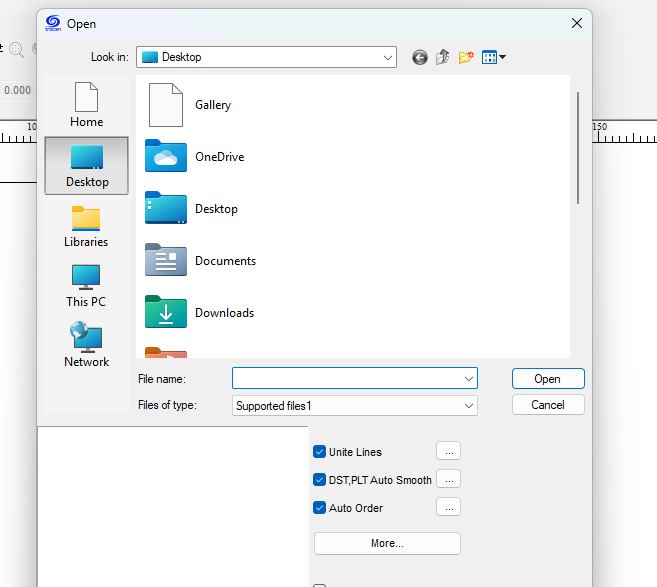Viewport: 657px width, 587px height.
Task: Click the Desktop icon in Look in box
Action: click(150, 57)
